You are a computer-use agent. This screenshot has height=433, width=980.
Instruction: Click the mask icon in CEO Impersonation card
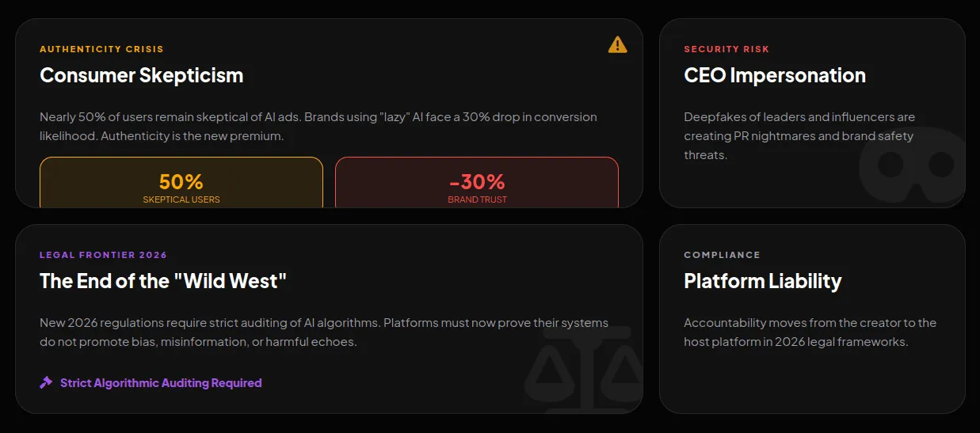point(915,165)
